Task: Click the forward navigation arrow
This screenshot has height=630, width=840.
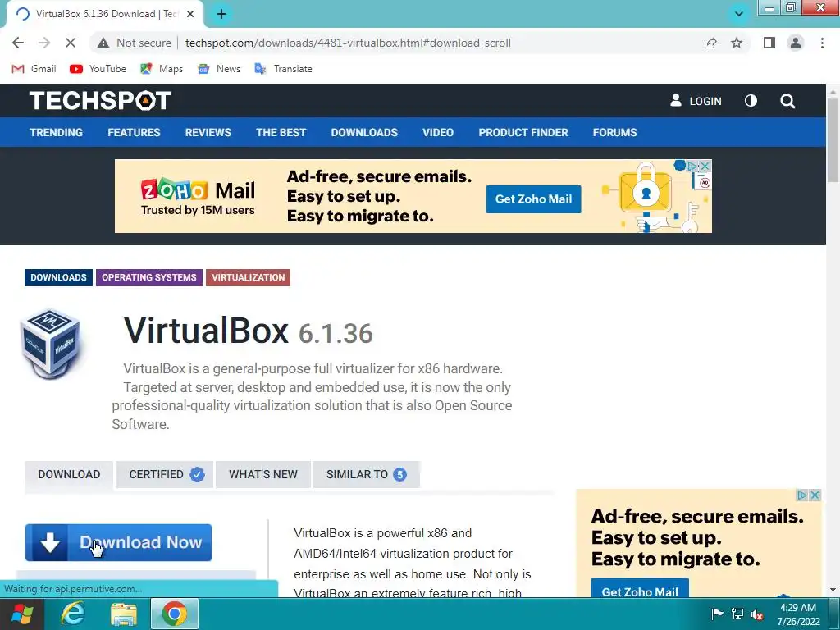Action: point(44,43)
